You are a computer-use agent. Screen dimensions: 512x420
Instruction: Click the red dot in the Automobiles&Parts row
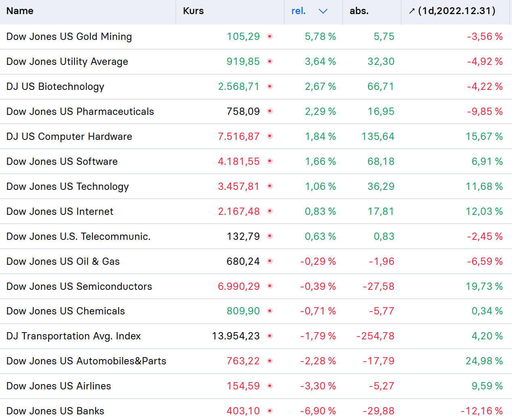pyautogui.click(x=270, y=361)
